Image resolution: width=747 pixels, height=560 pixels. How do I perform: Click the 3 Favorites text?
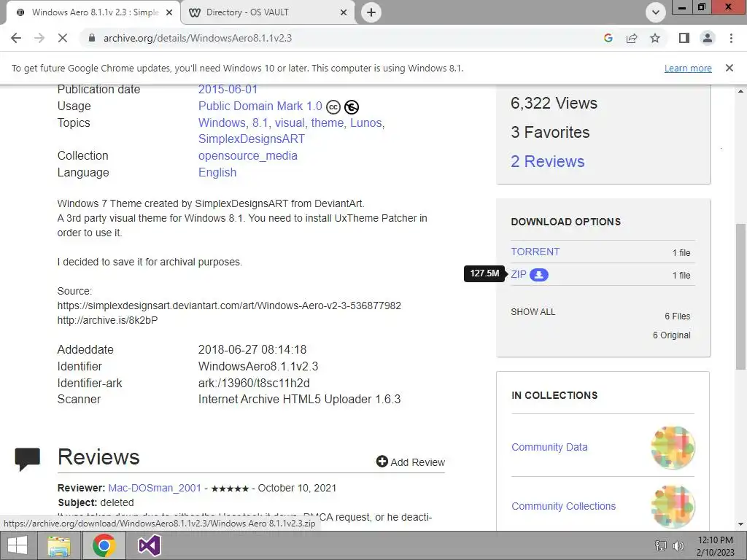(x=550, y=133)
